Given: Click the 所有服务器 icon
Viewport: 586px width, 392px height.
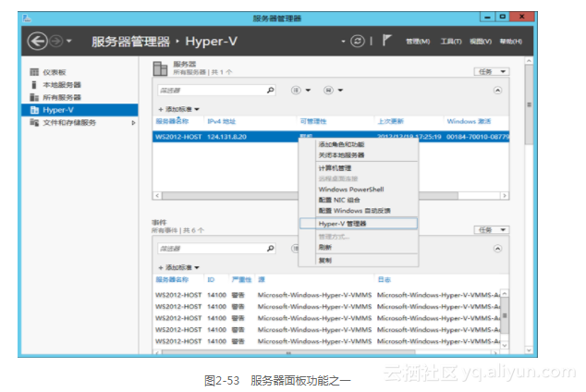Looking at the screenshot, I should (34, 97).
